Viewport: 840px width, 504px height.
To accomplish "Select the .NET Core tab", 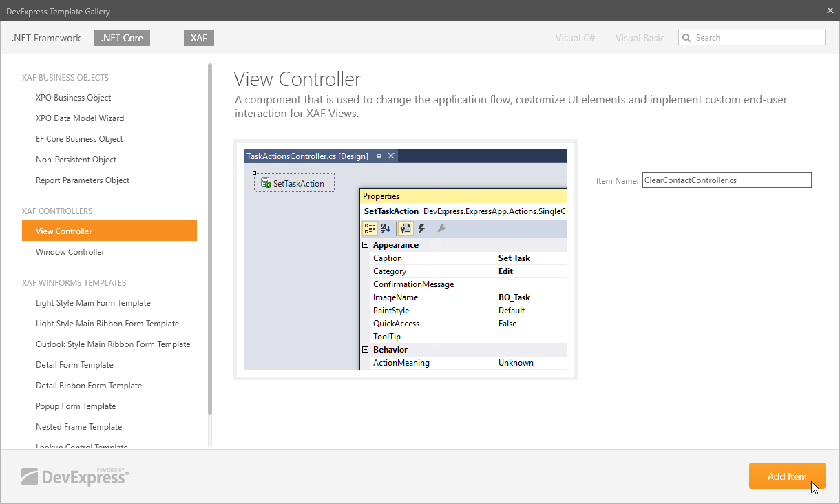I will coord(122,38).
